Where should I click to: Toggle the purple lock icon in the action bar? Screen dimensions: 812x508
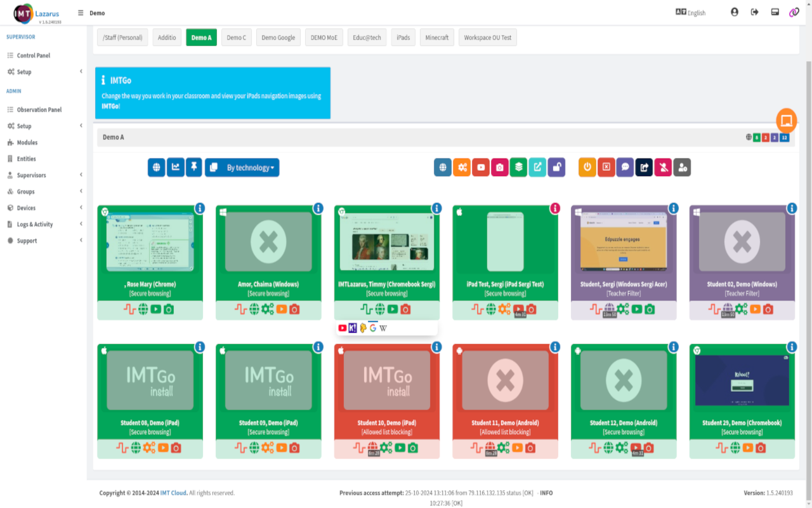pos(556,167)
